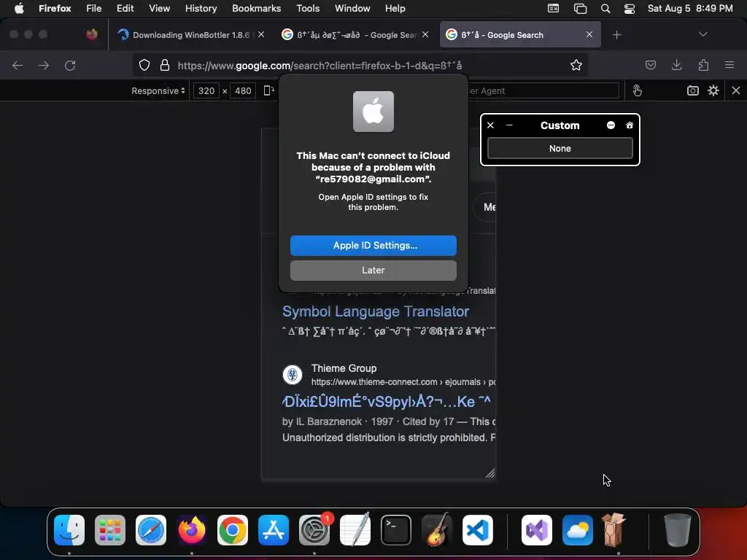Expand the list all tabs chevron
This screenshot has height=560, width=747.
[x=703, y=34]
